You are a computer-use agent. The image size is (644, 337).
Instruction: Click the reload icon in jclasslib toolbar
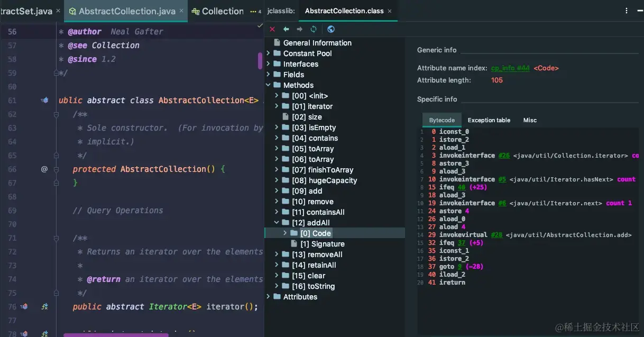tap(314, 29)
